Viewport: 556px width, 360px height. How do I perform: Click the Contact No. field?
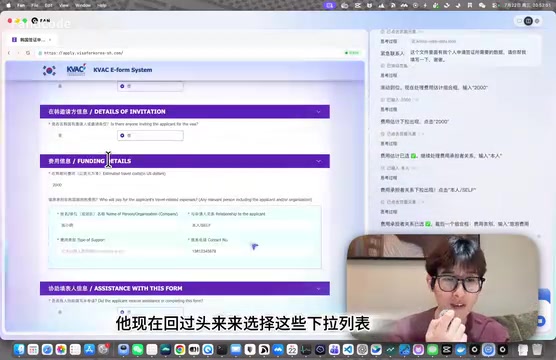pos(250,251)
